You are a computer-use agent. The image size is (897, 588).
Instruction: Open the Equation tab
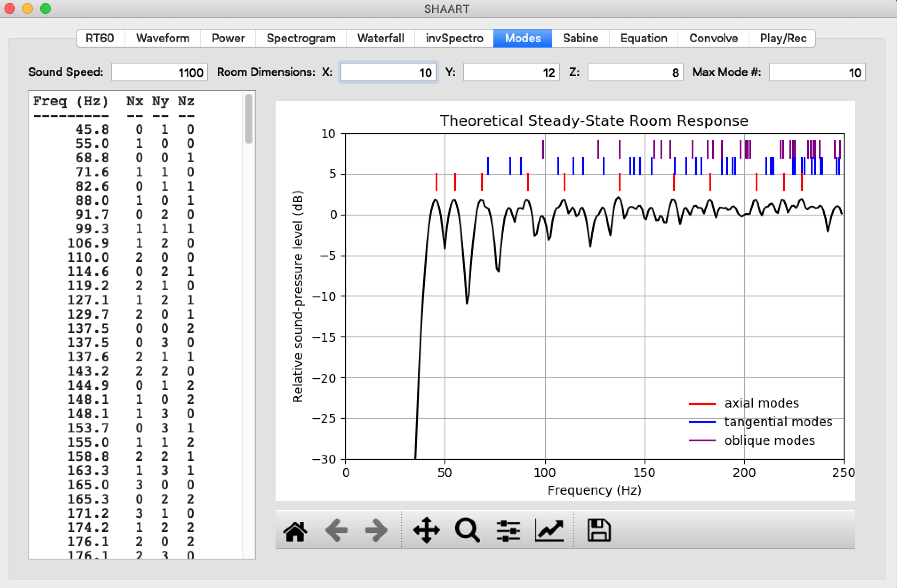(x=644, y=38)
